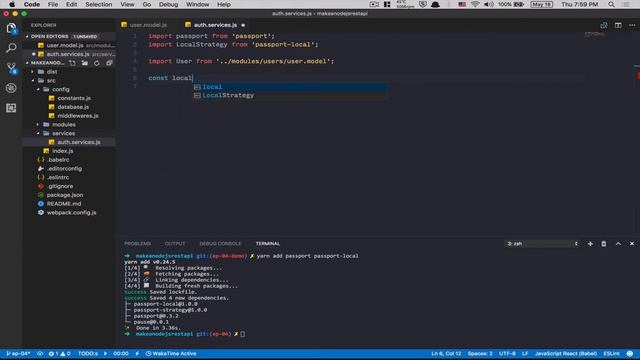
Task: Kill the terminal with trash icon
Action: pyautogui.click(x=604, y=244)
